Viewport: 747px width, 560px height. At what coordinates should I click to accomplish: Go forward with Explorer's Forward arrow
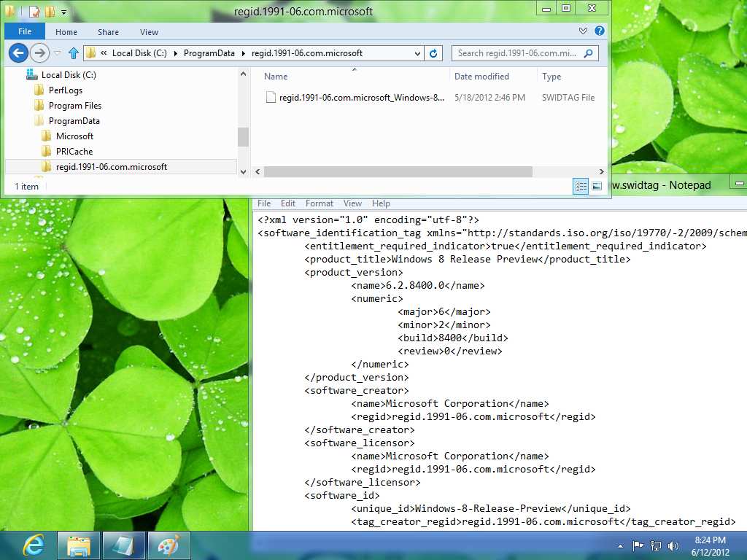tap(39, 52)
